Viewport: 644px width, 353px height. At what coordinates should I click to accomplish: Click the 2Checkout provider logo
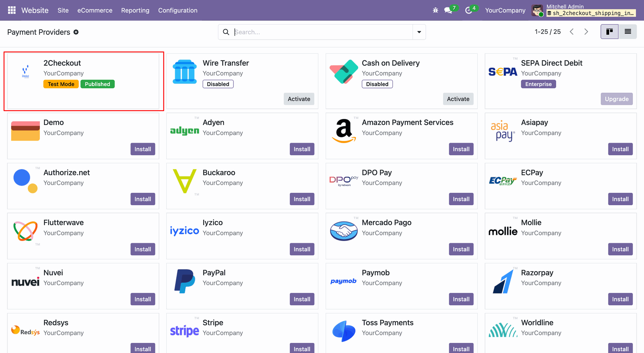tap(25, 72)
